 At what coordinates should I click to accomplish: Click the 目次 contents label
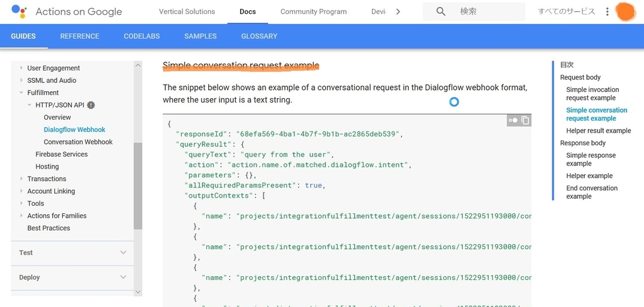click(x=567, y=65)
